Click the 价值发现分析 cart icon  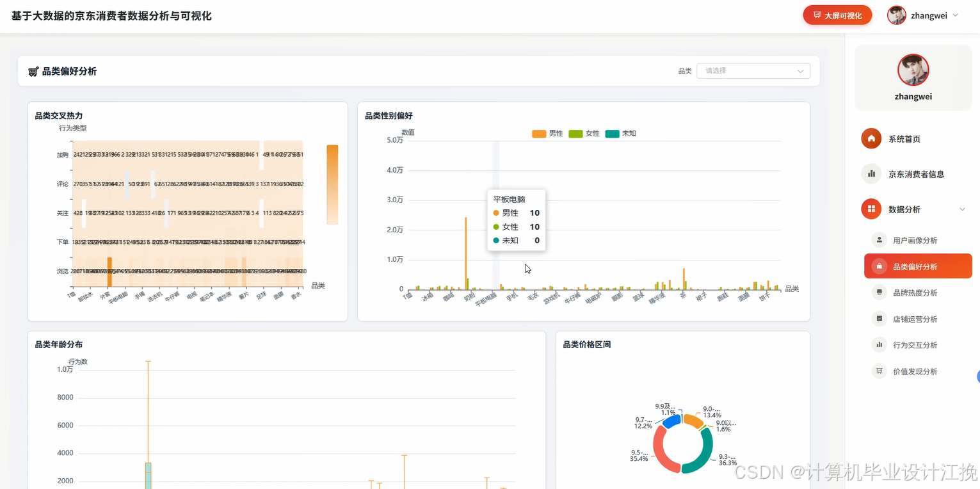[880, 371]
